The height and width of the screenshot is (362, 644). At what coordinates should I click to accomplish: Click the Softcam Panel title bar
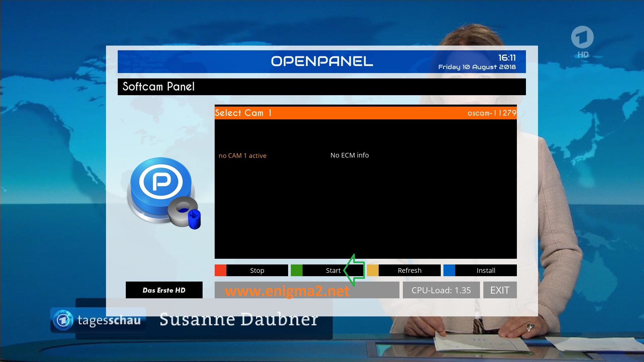point(322,87)
